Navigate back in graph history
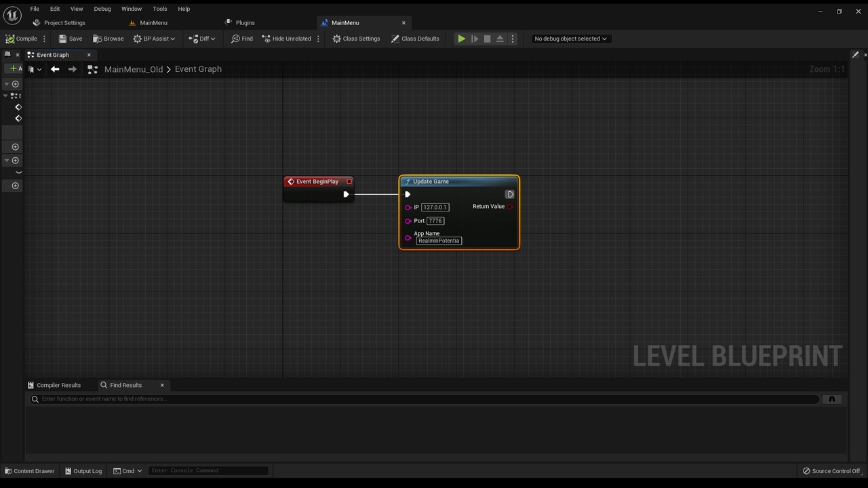This screenshot has height=488, width=868. 55,69
